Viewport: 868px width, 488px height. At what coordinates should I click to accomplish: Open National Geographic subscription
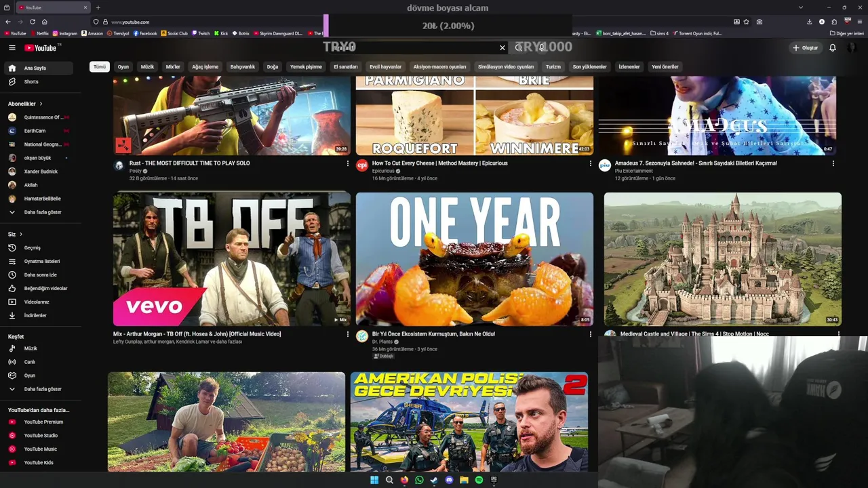coord(38,144)
